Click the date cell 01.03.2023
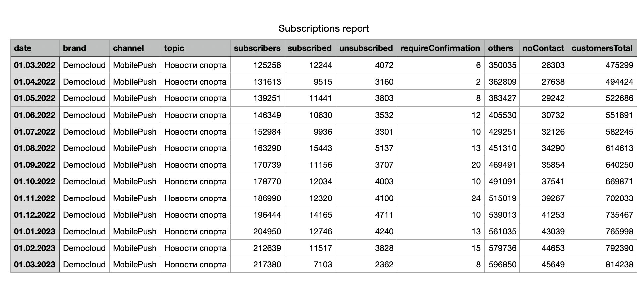Screen dimensions: 644x283 tap(35, 264)
